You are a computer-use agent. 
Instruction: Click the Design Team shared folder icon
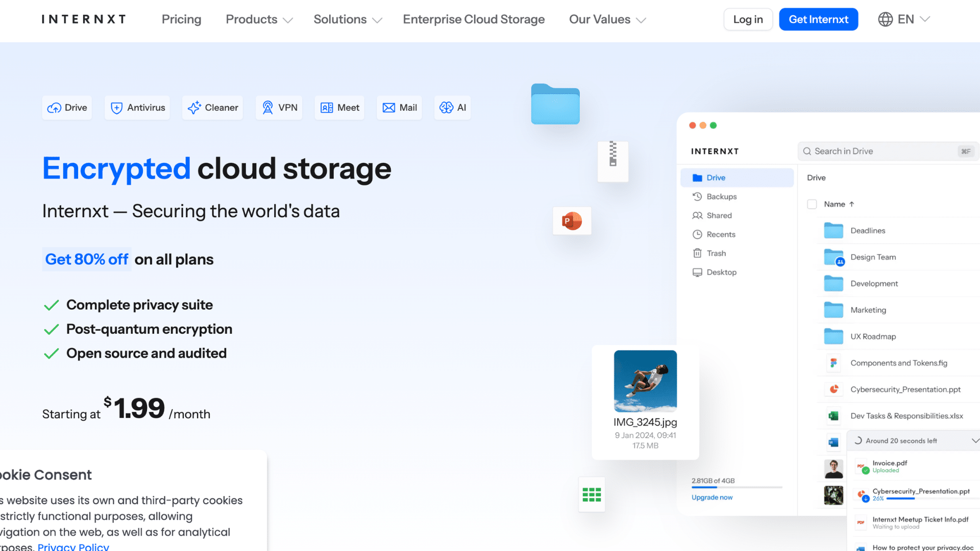click(834, 257)
